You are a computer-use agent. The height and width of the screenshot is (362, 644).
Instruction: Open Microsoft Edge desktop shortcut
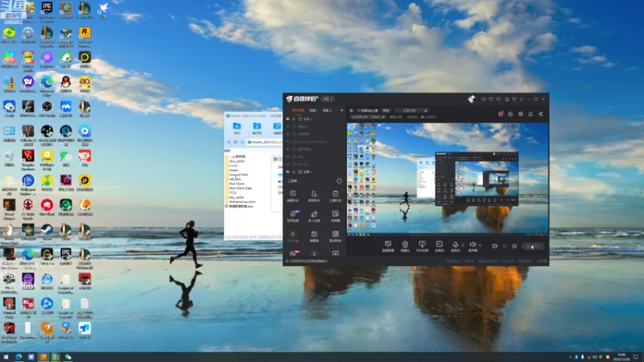coord(47,84)
